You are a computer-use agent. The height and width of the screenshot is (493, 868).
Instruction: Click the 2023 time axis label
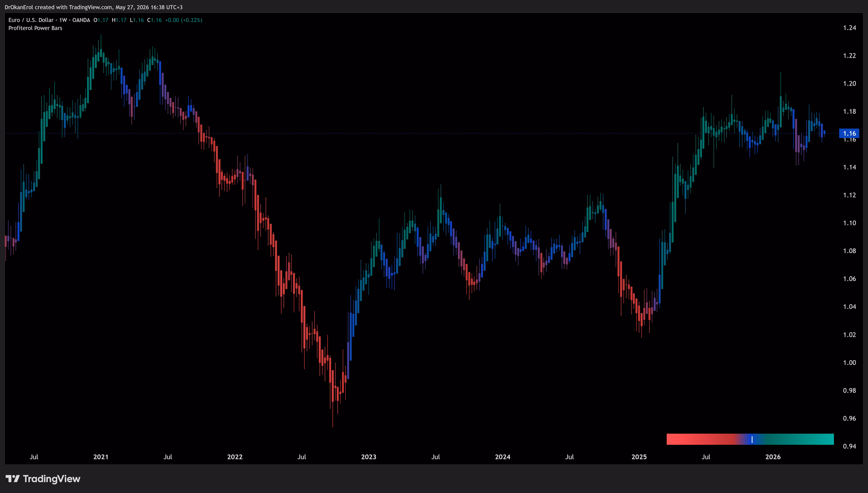[x=369, y=457]
